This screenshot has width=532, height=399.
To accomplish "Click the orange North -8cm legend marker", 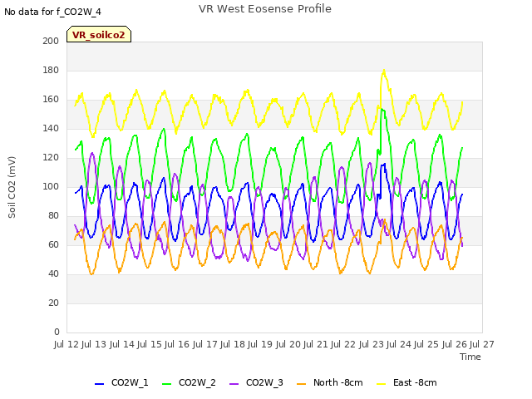I will click(x=301, y=383).
